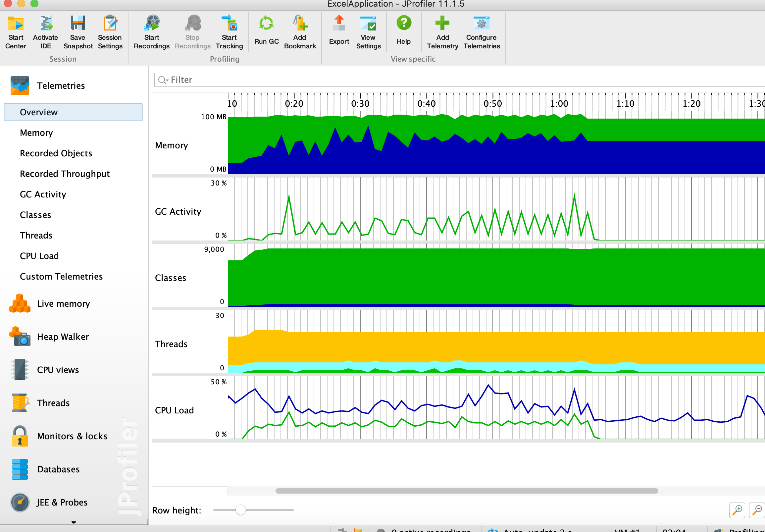Click the Add Telemetry plus icon
This screenshot has width=765, height=532.
point(442,23)
